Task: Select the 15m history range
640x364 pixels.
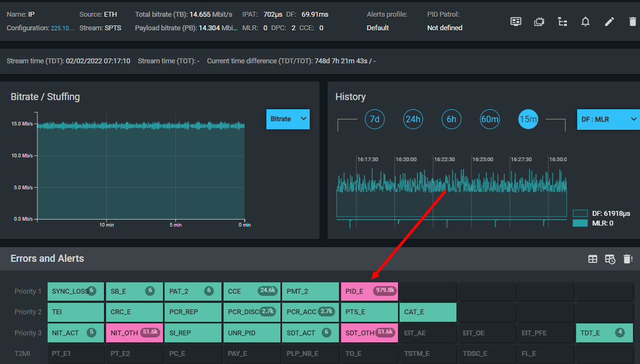Action: pyautogui.click(x=528, y=120)
